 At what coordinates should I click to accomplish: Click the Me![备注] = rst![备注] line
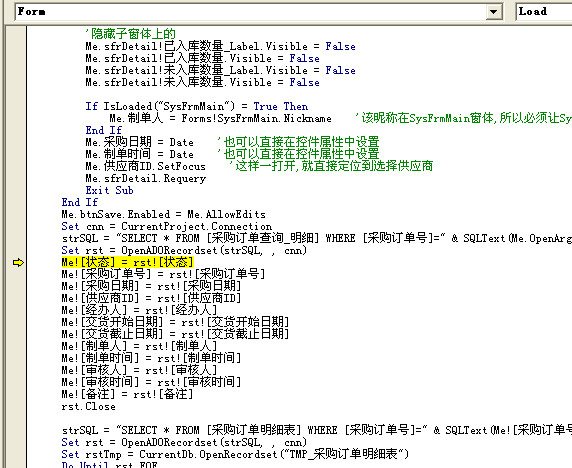[x=127, y=394]
